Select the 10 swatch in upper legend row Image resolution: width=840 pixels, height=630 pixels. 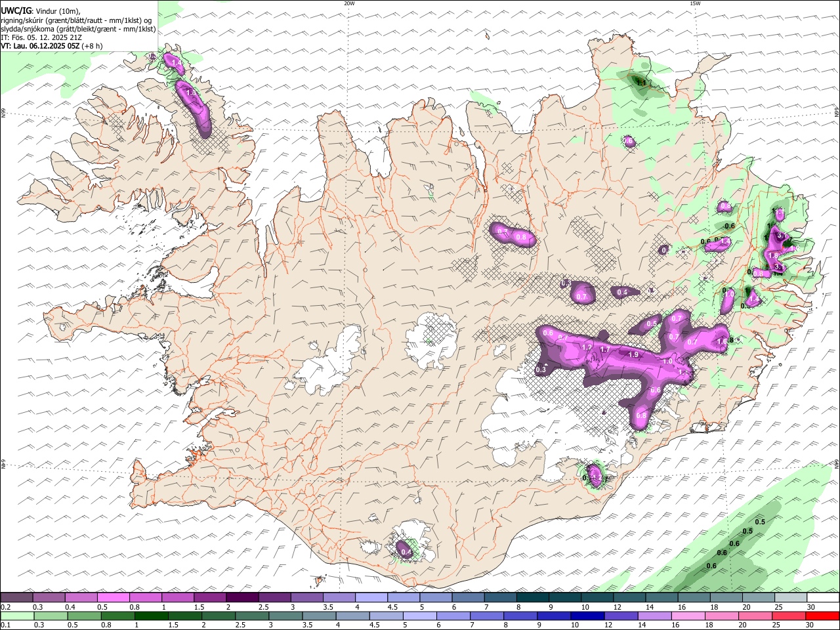pyautogui.click(x=598, y=597)
